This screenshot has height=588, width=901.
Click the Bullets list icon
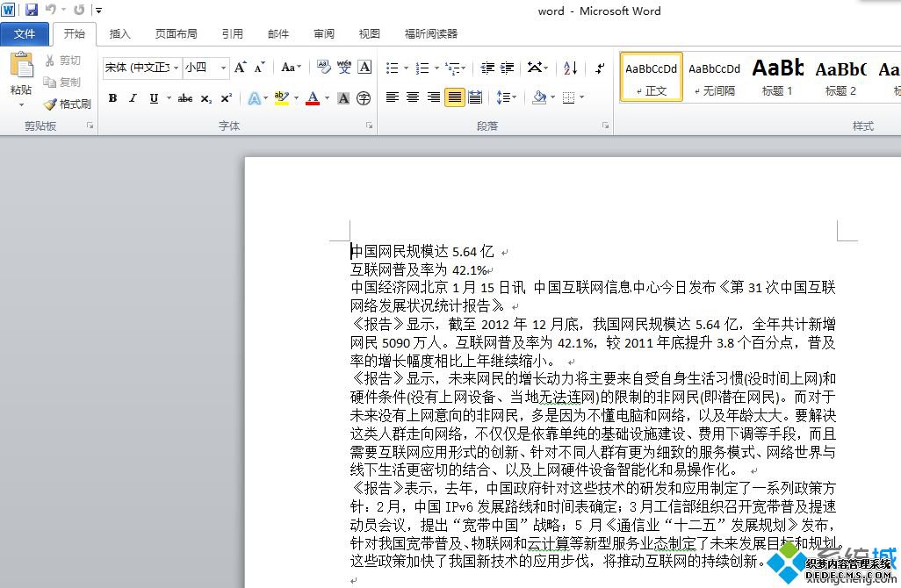click(393, 68)
